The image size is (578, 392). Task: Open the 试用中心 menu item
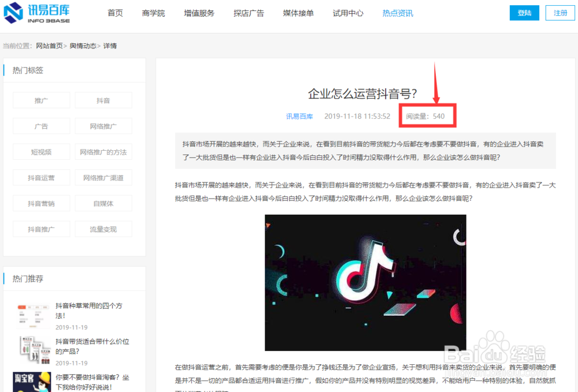click(x=348, y=12)
